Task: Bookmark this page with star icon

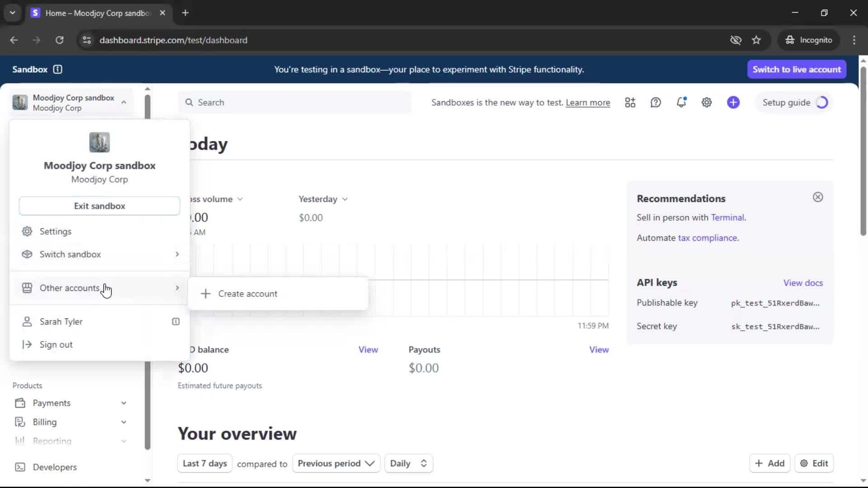Action: click(x=756, y=40)
